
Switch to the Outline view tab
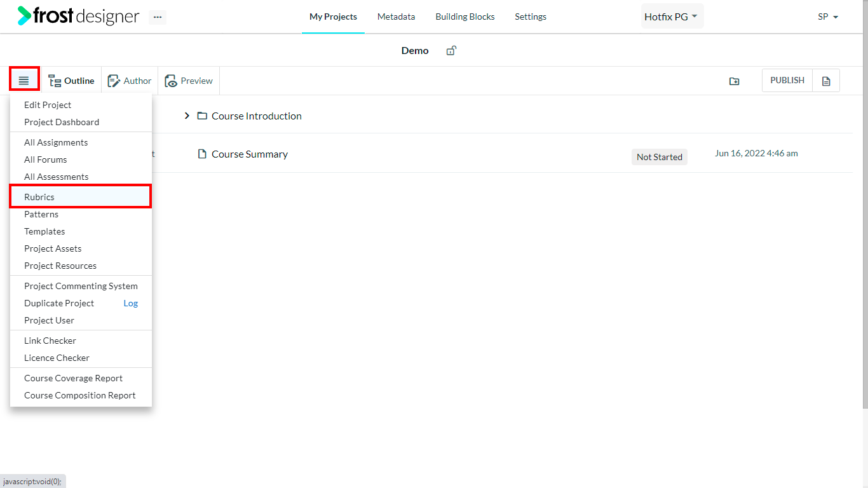pyautogui.click(x=72, y=81)
